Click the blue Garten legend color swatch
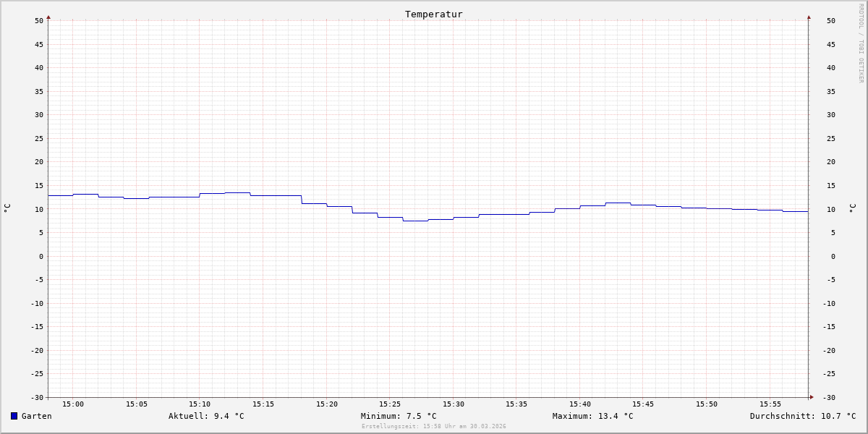Screen dimensions: 868x434 point(14,416)
